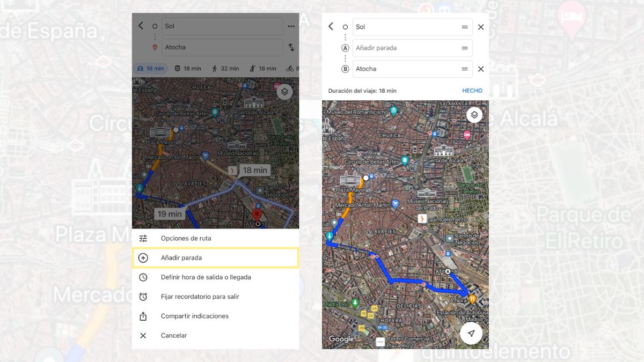Tap HECHO to confirm the route
Image resolution: width=644 pixels, height=362 pixels.
tap(472, 90)
